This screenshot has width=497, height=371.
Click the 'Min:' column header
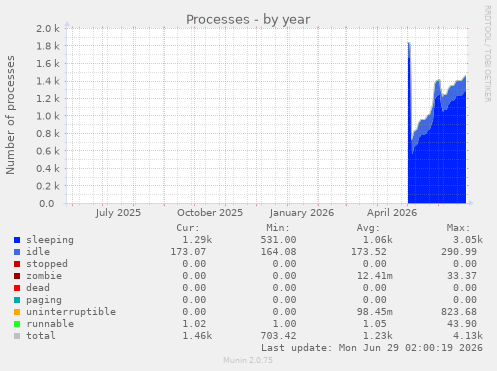pyautogui.click(x=278, y=228)
